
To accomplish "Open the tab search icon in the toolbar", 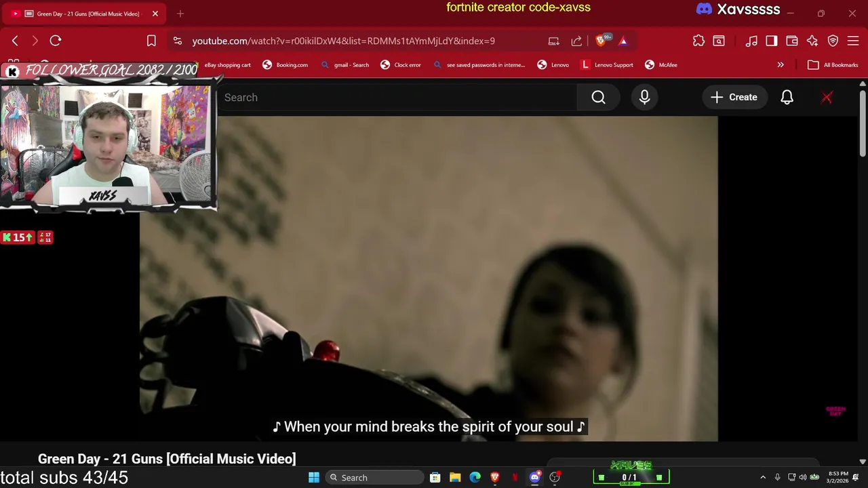I will (x=719, y=41).
